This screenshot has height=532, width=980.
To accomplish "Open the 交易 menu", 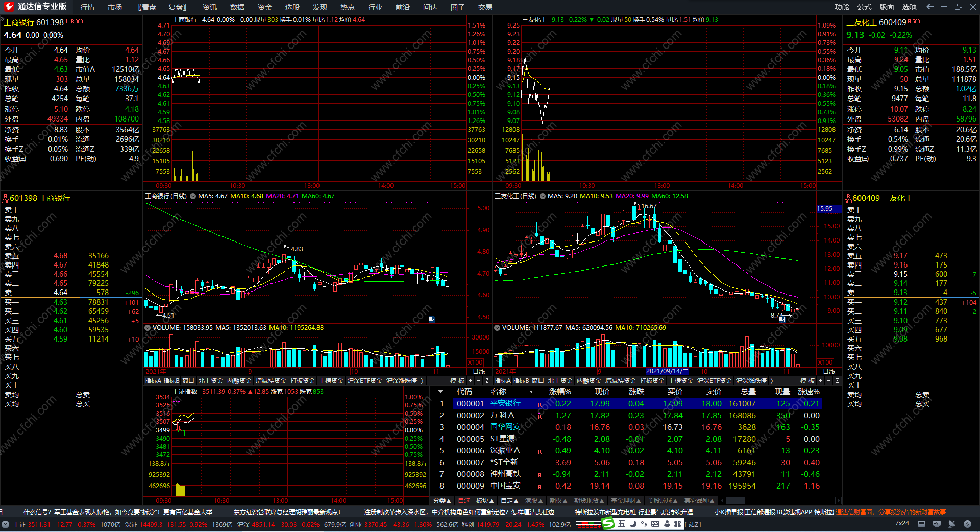I will [485, 7].
